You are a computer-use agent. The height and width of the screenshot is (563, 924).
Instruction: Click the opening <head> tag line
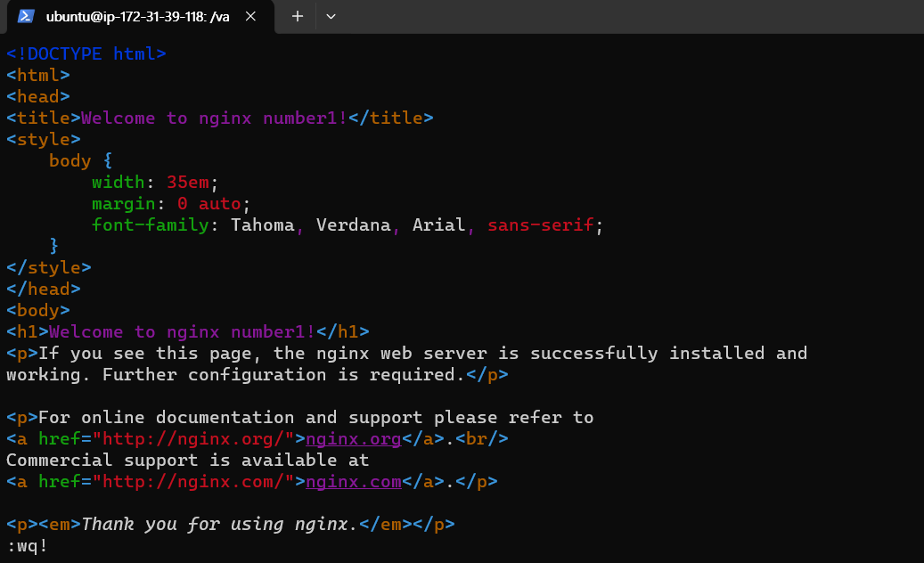click(x=38, y=96)
